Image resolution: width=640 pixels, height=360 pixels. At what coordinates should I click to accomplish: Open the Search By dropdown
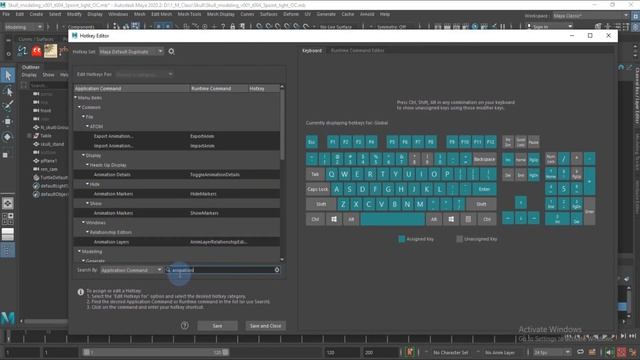pos(131,270)
